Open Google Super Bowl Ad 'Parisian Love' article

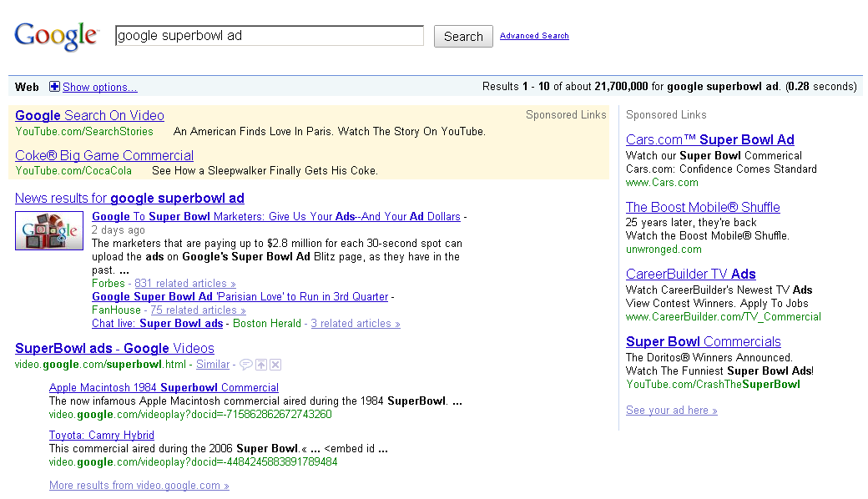point(240,296)
